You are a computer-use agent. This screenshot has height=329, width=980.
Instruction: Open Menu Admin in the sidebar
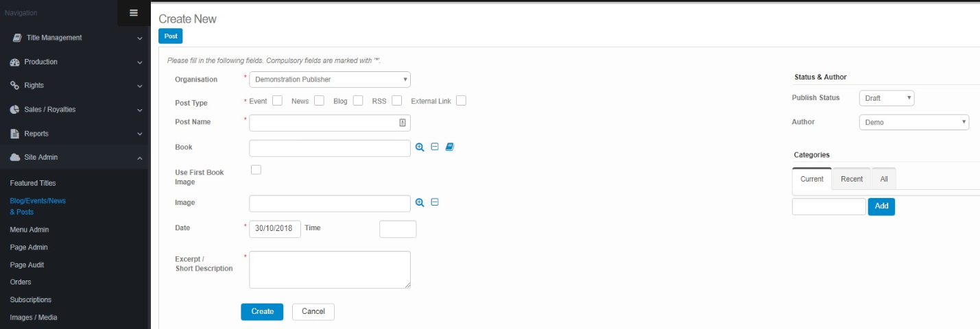29,230
